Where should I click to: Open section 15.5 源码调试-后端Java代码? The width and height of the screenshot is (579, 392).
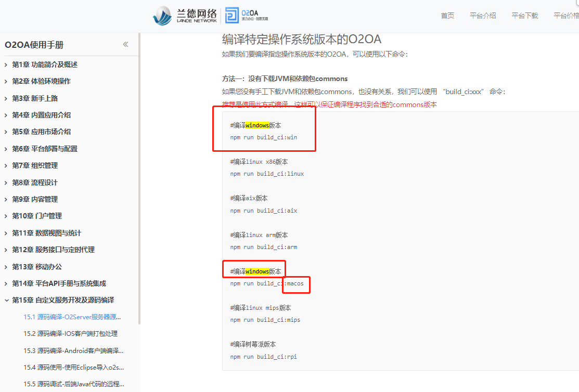click(74, 384)
